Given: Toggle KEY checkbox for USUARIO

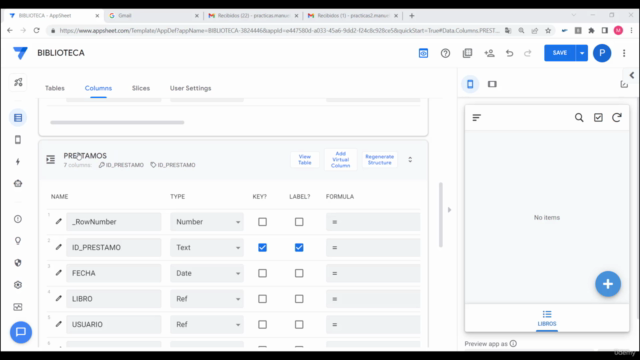Looking at the screenshot, I should tap(262, 324).
